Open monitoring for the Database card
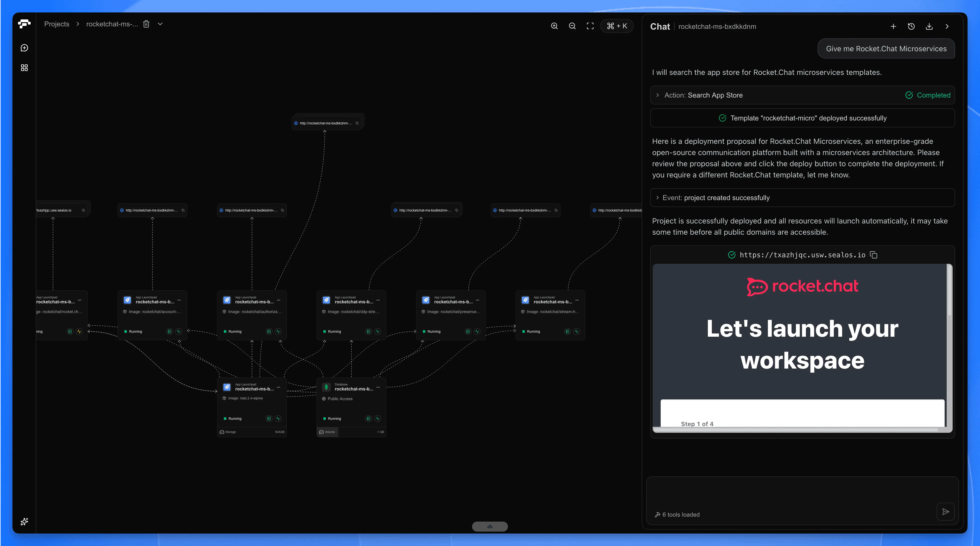 click(x=377, y=419)
